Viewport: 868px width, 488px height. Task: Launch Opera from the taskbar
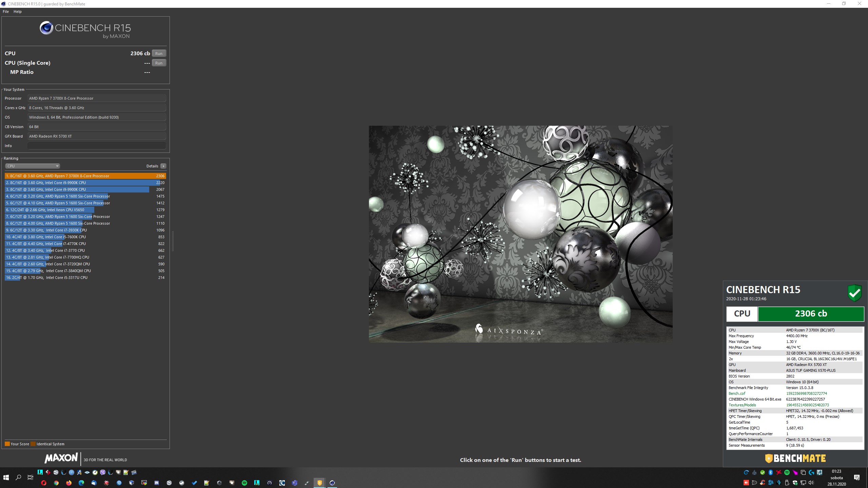click(x=44, y=483)
